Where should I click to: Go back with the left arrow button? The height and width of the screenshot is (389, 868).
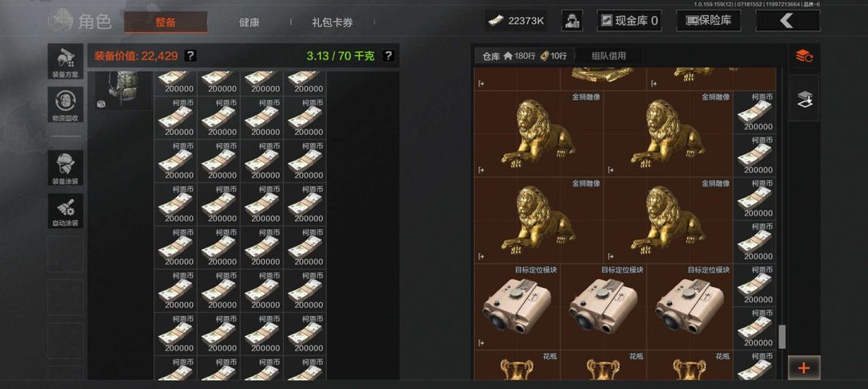click(787, 21)
